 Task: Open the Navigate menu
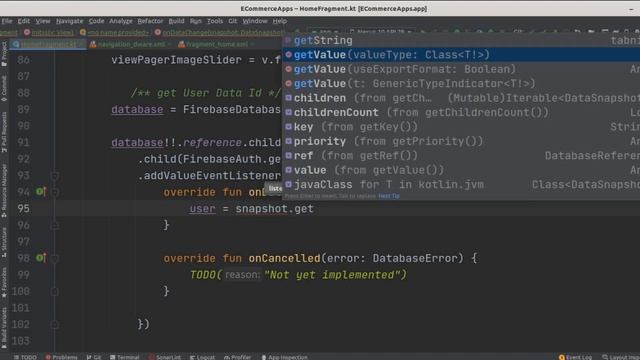69,21
